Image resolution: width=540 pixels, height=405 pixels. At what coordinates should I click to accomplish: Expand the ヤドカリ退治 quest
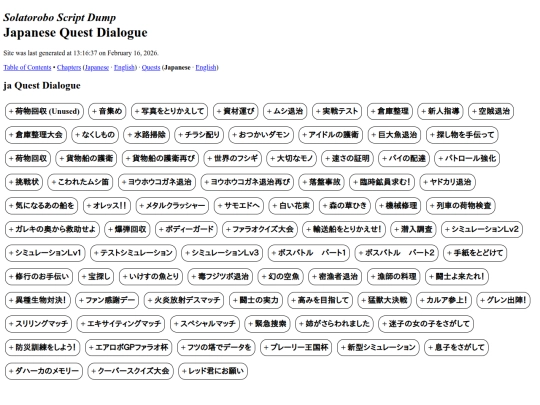pos(447,182)
